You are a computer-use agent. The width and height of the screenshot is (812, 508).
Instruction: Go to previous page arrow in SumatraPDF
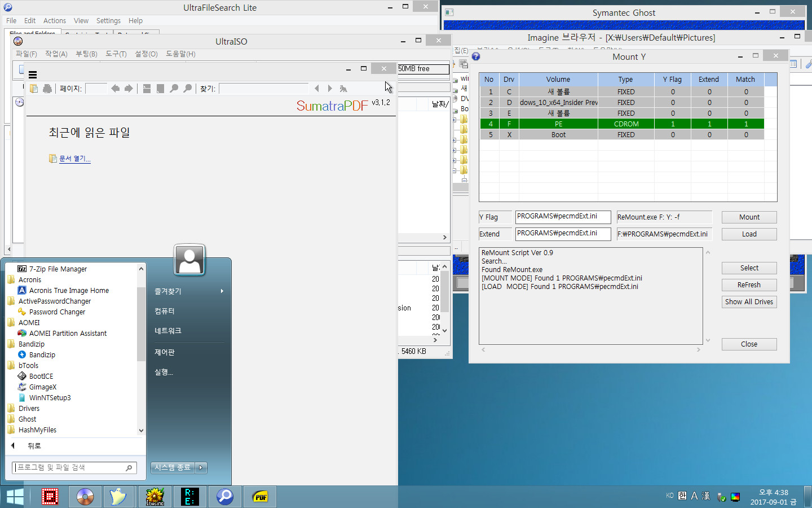coord(116,89)
